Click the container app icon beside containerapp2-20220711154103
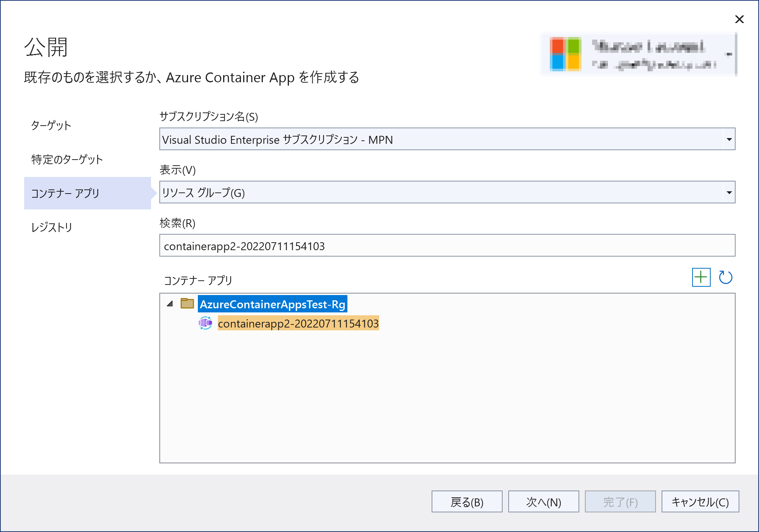 (x=205, y=323)
